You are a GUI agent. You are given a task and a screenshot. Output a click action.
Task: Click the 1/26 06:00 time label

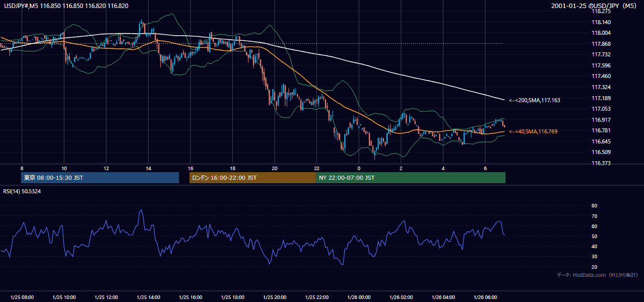485,297
